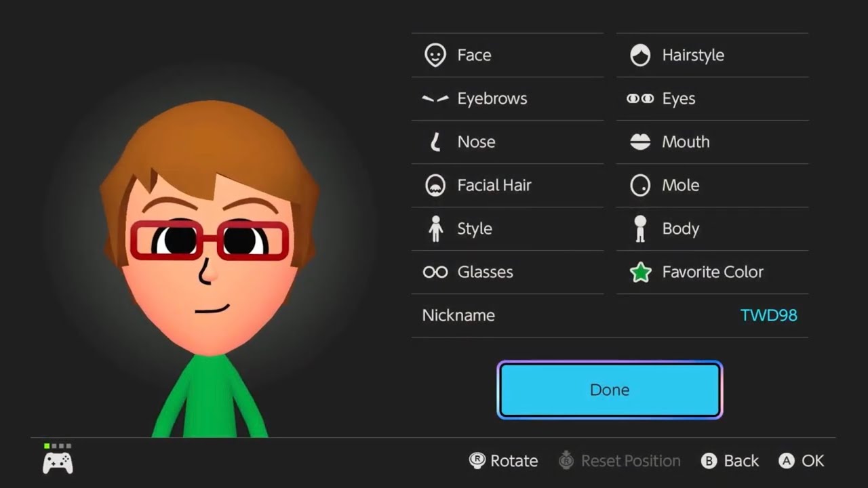Click the Done button
Image resolution: width=868 pixels, height=488 pixels.
coord(610,390)
